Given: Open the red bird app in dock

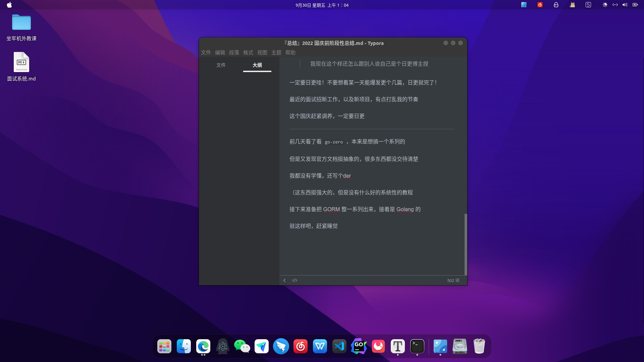Looking at the screenshot, I should point(378,346).
